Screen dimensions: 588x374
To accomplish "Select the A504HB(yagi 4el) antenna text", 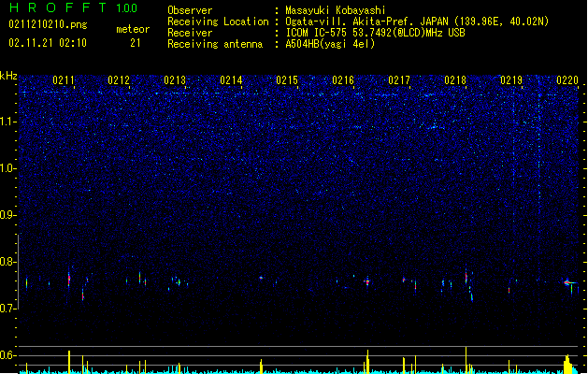I will (330, 44).
